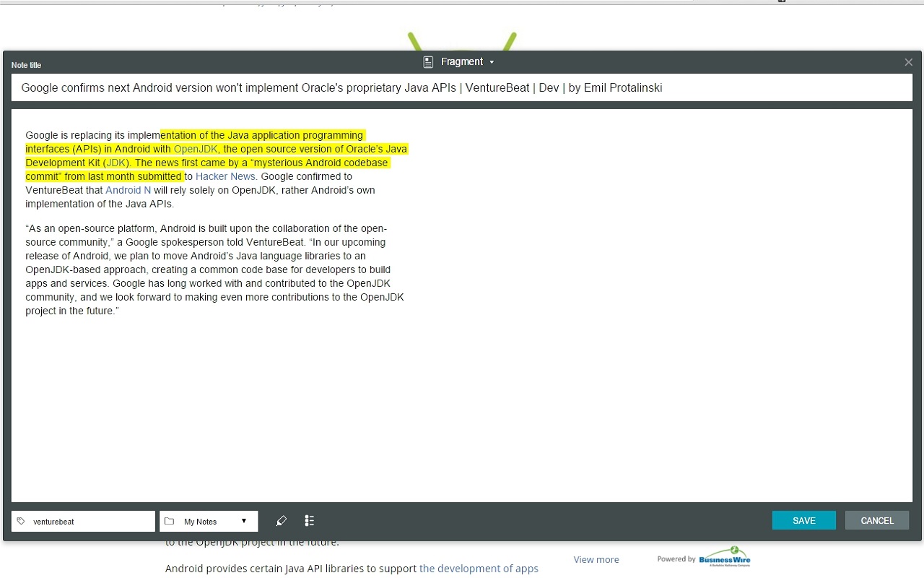Click the CANCEL button
Viewport: 924px width, 578px height.
(876, 520)
